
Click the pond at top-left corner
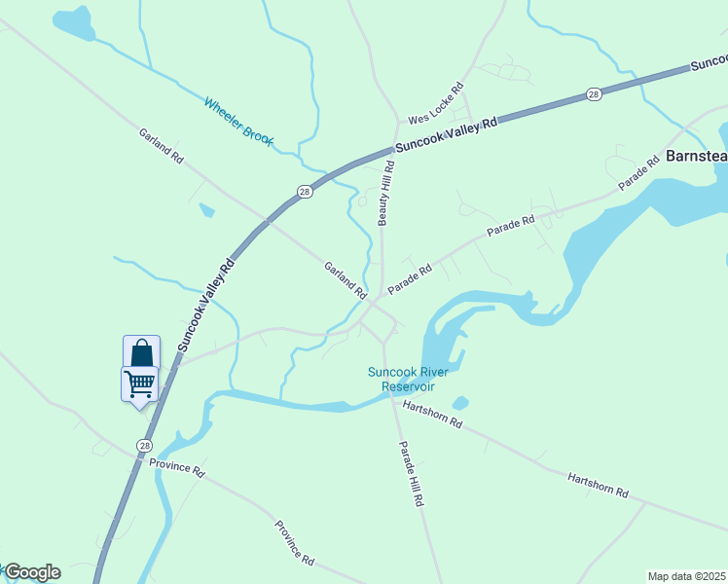coord(74,24)
